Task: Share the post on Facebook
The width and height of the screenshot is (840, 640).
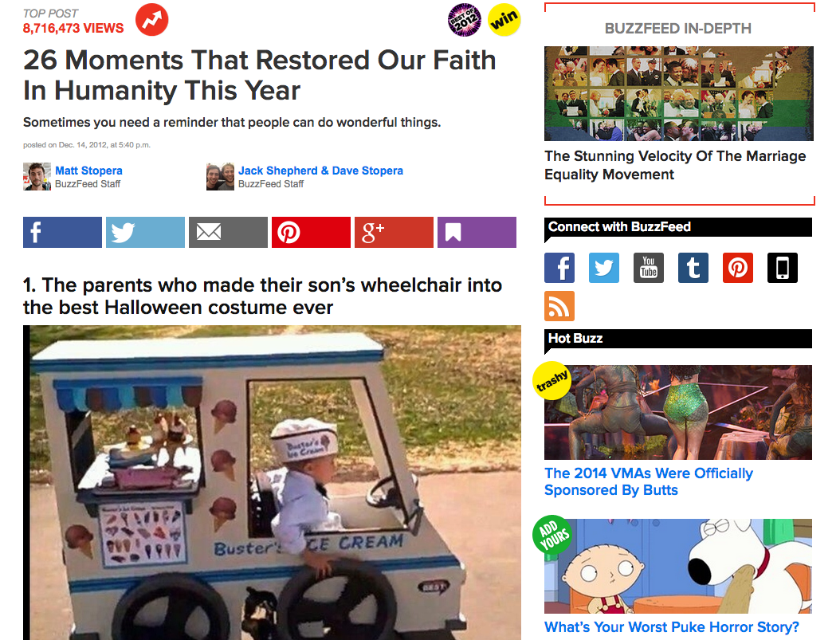Action: point(62,232)
